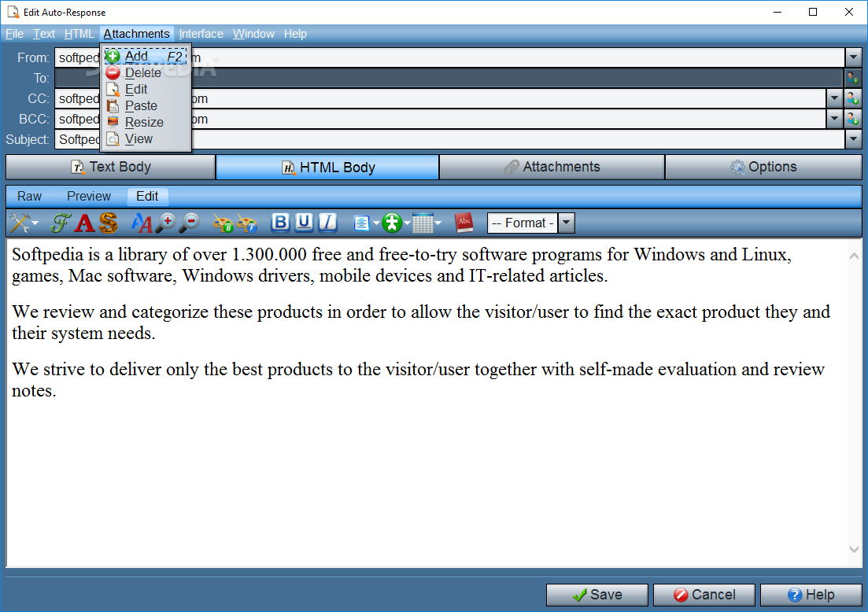Click in the Subject field
The width and height of the screenshot is (868, 612).
point(449,139)
